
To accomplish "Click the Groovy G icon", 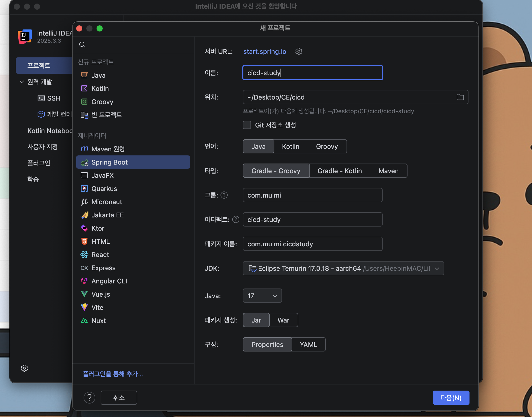I will pos(84,102).
